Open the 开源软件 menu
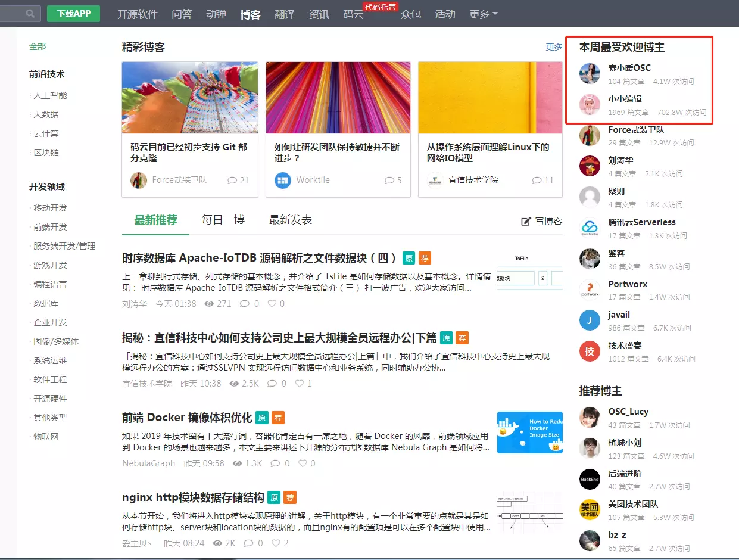Screen dimensions: 739x560 (x=138, y=14)
